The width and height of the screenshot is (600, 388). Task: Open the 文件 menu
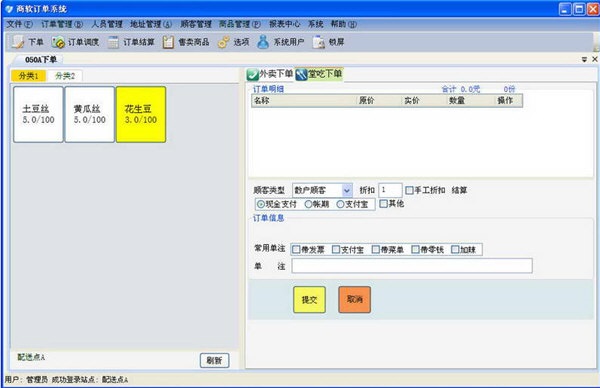point(19,24)
